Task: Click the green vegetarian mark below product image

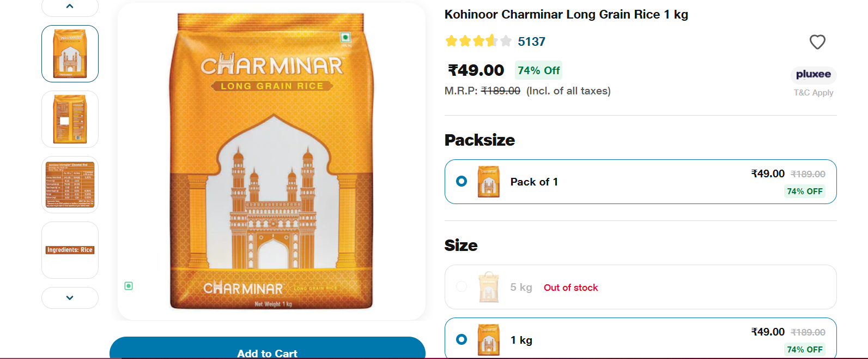Action: [x=129, y=286]
